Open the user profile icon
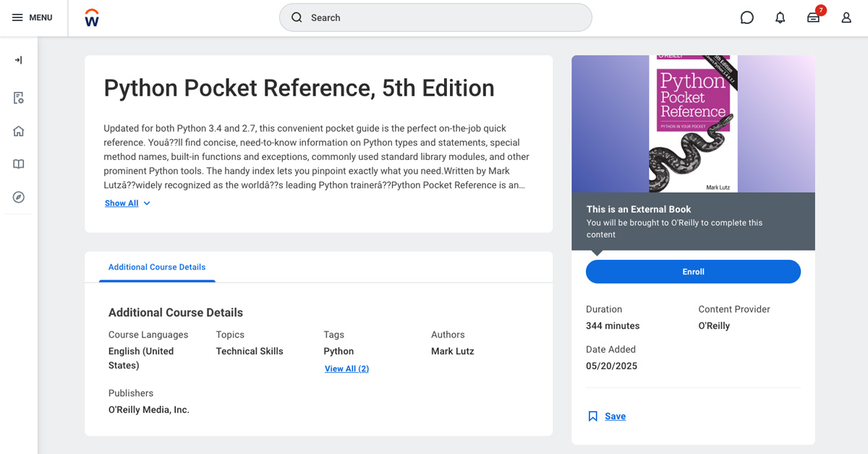The height and width of the screenshot is (454, 868). [846, 17]
